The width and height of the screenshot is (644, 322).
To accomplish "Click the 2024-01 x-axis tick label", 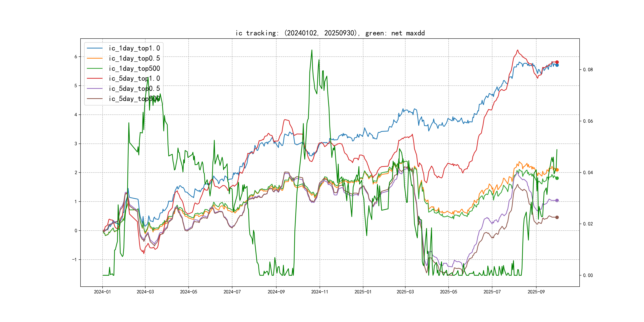I will tap(102, 292).
